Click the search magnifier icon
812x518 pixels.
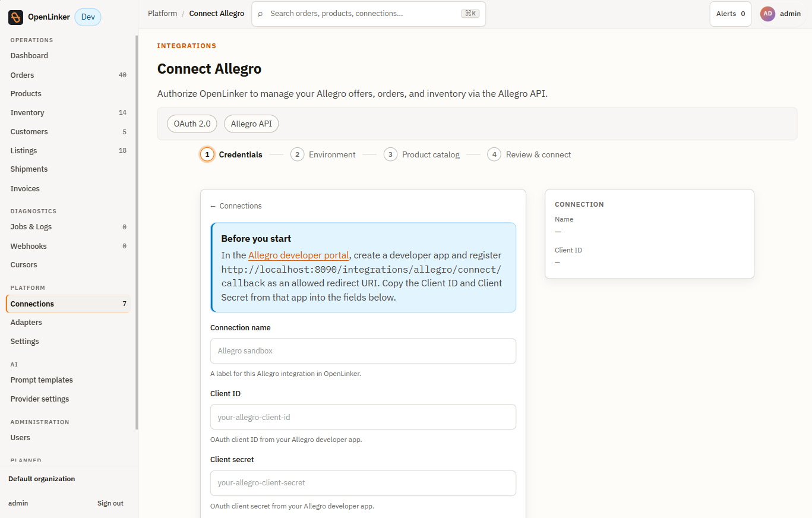point(260,14)
